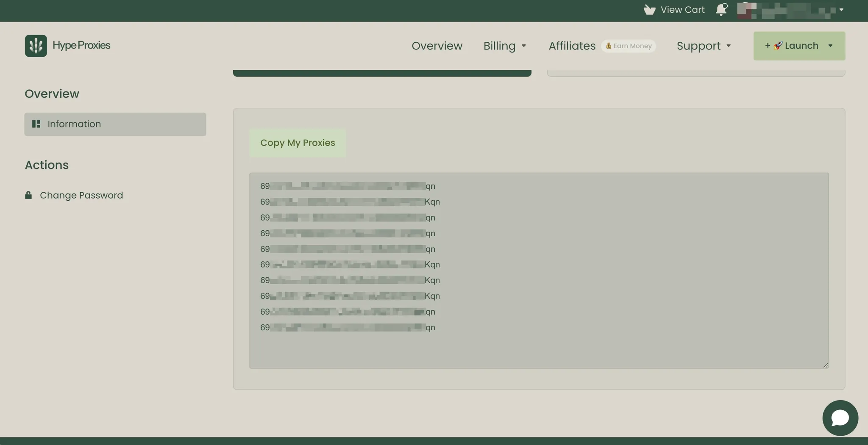The image size is (868, 445).
Task: Open the Launch dropdown arrow
Action: [x=831, y=46]
